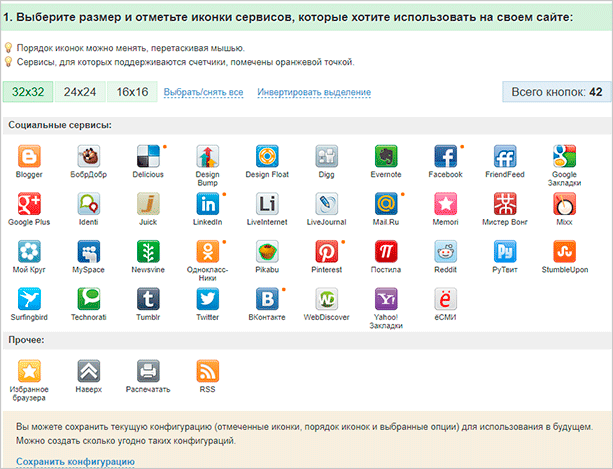Select the Избранное браузера star icon
This screenshot has width=613, height=469.
tap(29, 371)
